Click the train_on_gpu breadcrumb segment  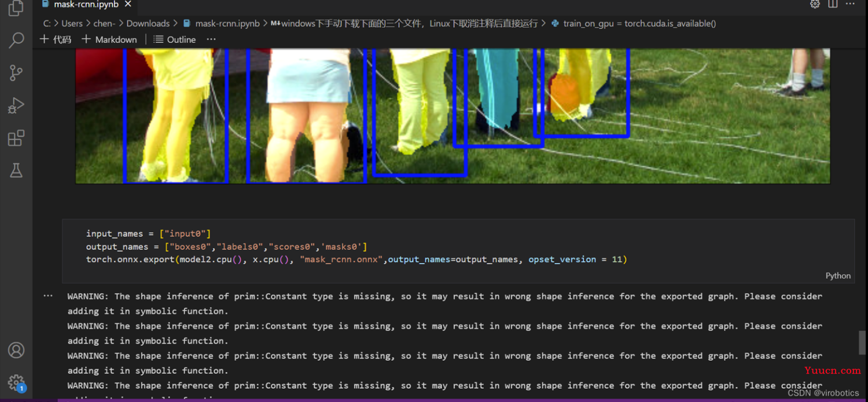click(634, 24)
